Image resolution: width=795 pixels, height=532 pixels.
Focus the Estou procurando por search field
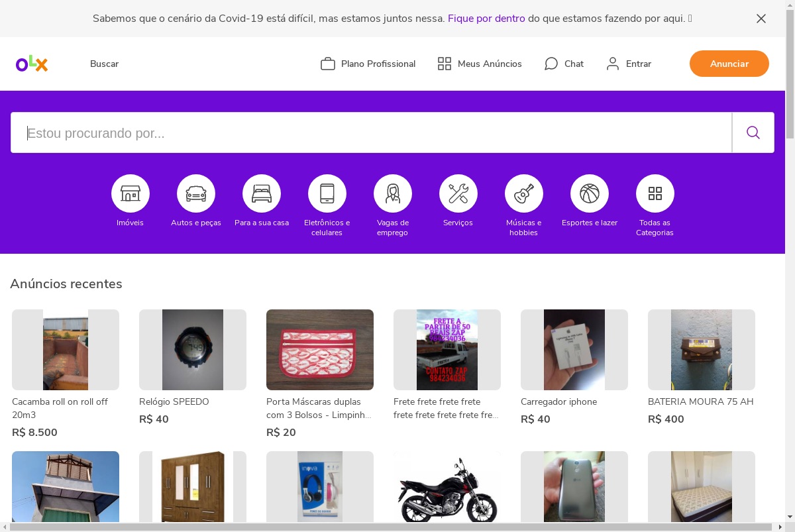371,133
